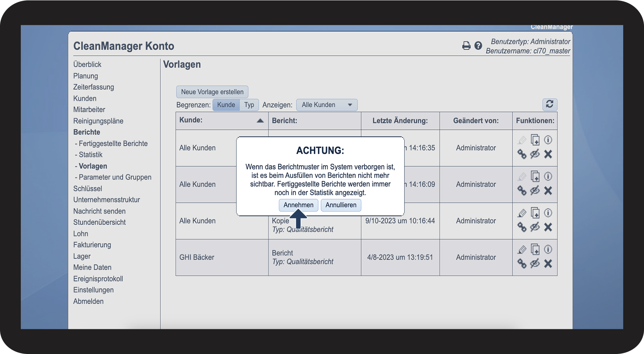The image size is (644, 354).
Task: Click the refresh icon above the table
Action: pyautogui.click(x=550, y=104)
